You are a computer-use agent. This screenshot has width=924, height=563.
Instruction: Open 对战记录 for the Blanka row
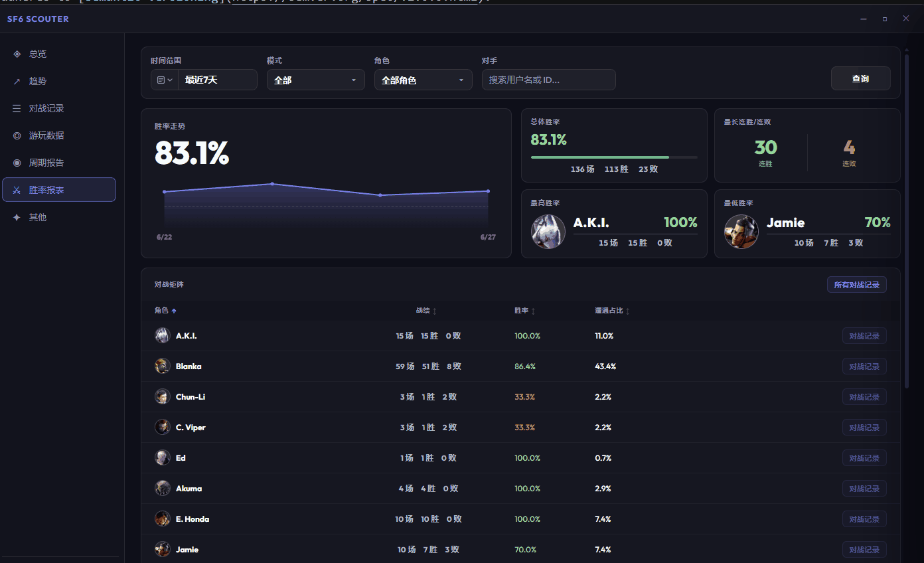(864, 366)
